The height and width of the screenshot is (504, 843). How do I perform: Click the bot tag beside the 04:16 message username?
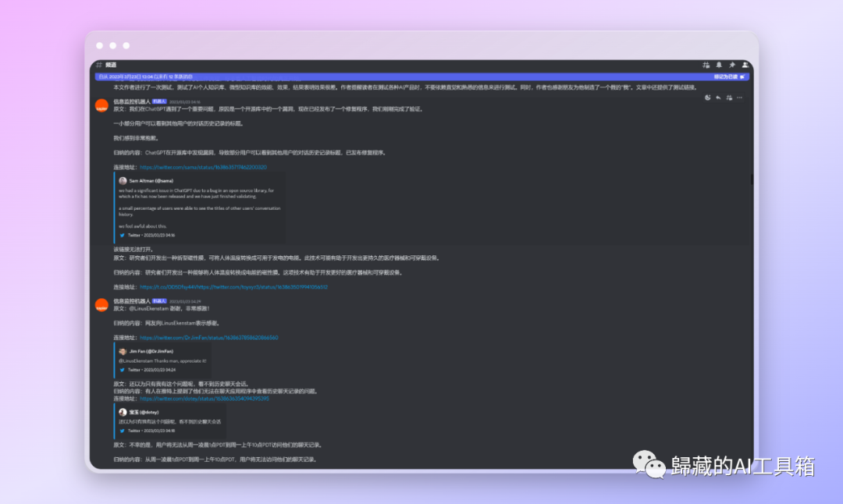(x=159, y=101)
